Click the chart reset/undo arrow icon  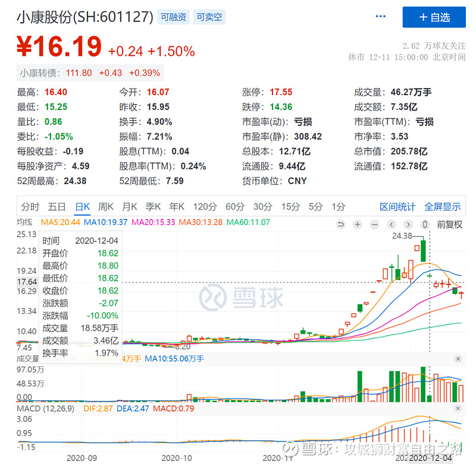(341, 225)
